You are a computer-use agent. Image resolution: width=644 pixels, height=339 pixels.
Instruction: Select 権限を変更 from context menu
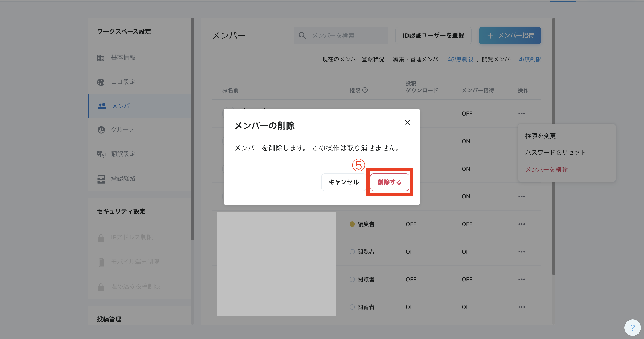click(x=541, y=136)
